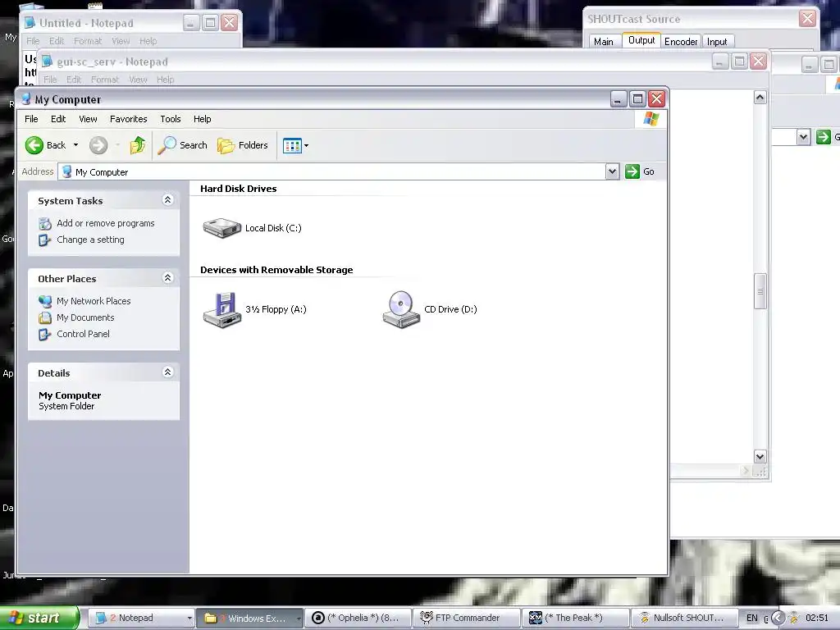Screen dimensions: 840x630
Task: Open My Documents link
Action: [x=85, y=317]
